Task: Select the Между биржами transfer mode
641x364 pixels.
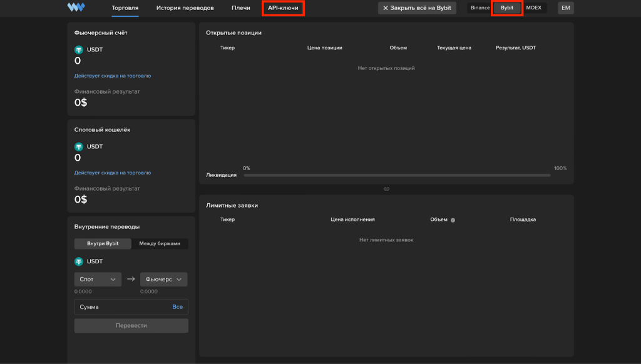Action: tap(160, 244)
